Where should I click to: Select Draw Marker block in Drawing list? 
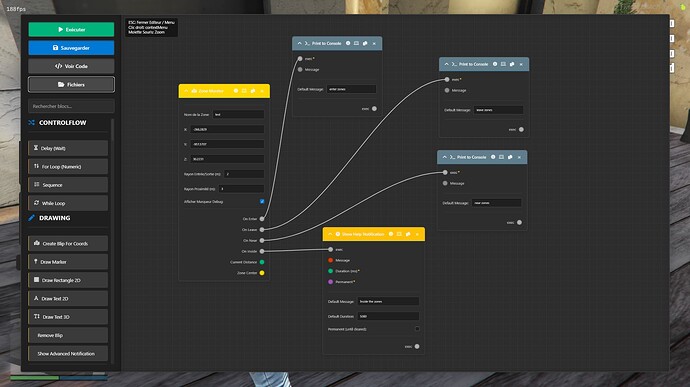click(68, 262)
